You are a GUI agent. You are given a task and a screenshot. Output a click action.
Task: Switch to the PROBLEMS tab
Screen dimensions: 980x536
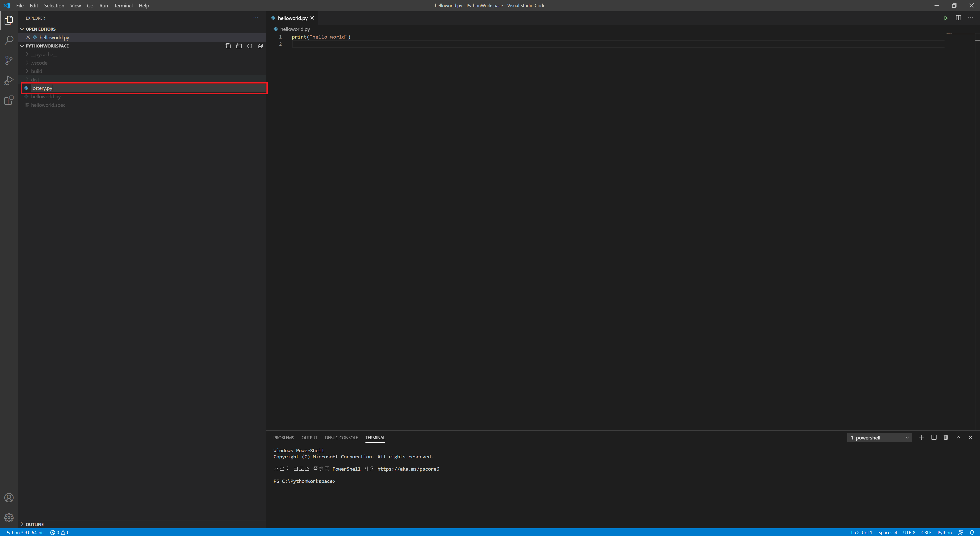point(284,438)
